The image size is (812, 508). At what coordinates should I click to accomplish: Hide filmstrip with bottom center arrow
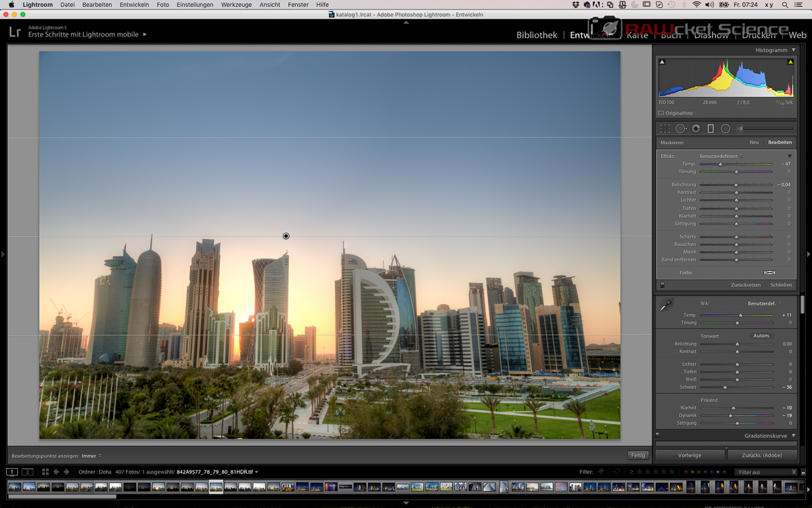pyautogui.click(x=406, y=503)
